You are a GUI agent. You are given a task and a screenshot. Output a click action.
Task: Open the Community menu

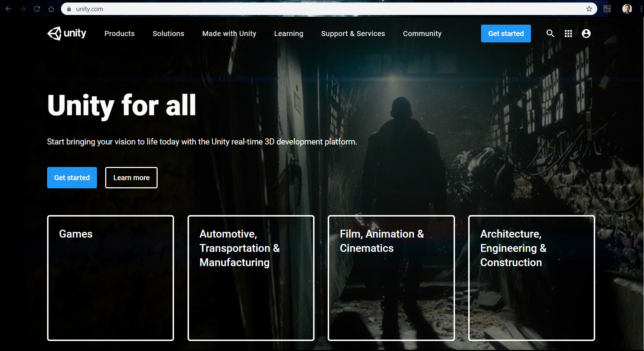coord(422,34)
